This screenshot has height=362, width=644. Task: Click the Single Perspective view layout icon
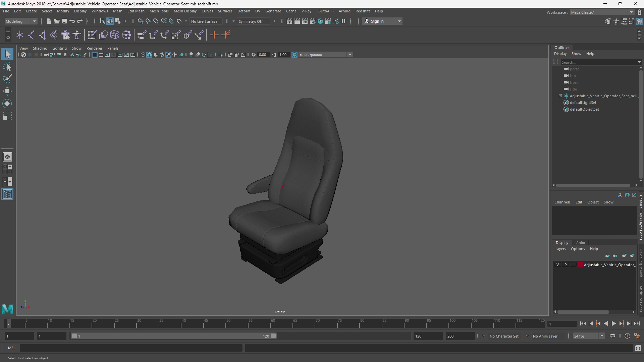(7, 157)
